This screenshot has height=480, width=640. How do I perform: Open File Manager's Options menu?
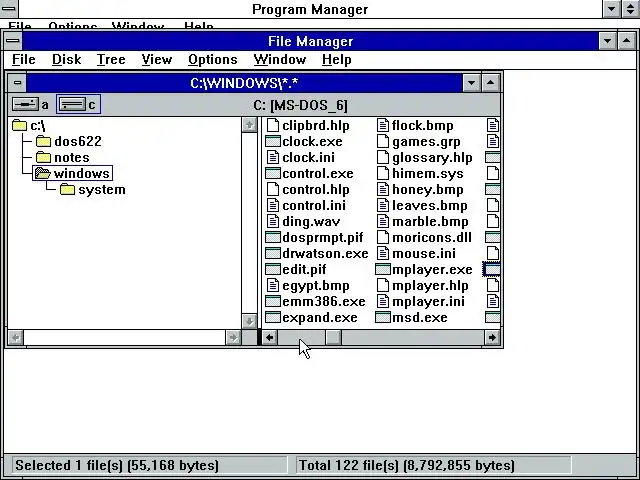pyautogui.click(x=213, y=60)
